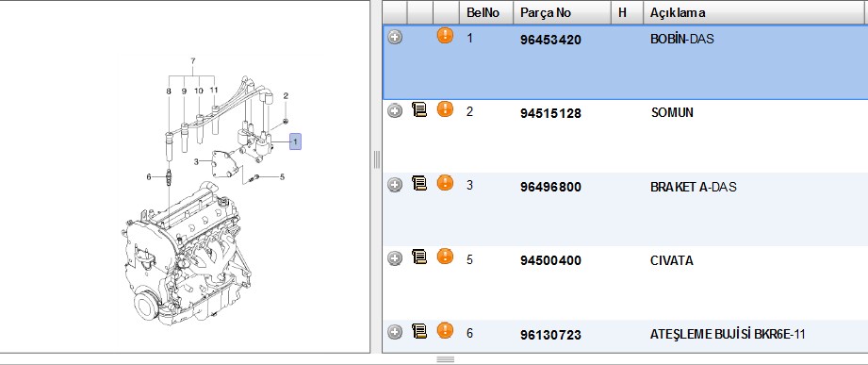Click horizontal splitter handle at bottom
This screenshot has height=365, width=868.
[445, 359]
